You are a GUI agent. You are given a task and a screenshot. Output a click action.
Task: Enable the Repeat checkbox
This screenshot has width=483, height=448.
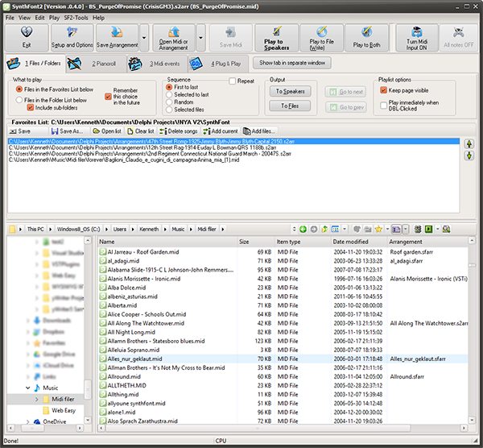click(x=232, y=81)
